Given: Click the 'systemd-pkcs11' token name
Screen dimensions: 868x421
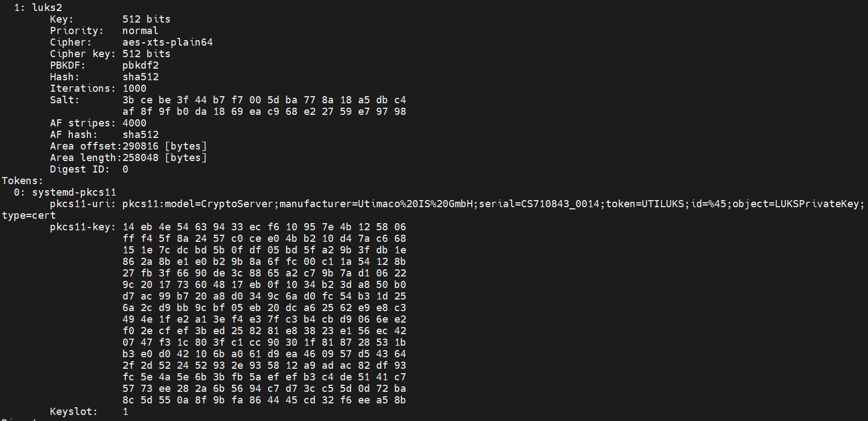Looking at the screenshot, I should (x=74, y=192).
